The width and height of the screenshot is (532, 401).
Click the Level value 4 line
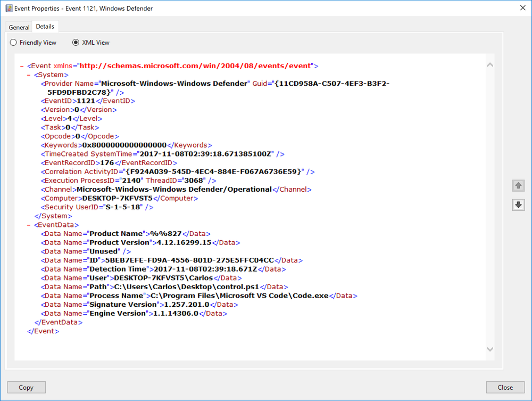72,119
